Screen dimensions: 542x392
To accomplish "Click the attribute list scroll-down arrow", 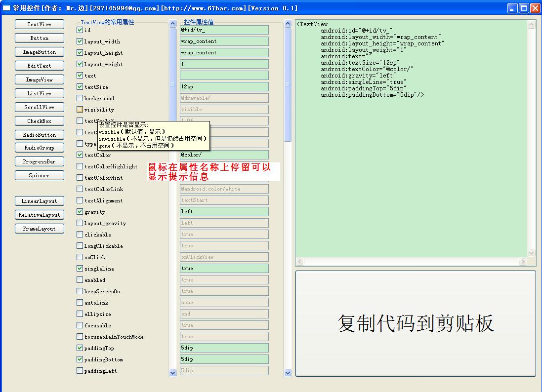I will coord(173,373).
